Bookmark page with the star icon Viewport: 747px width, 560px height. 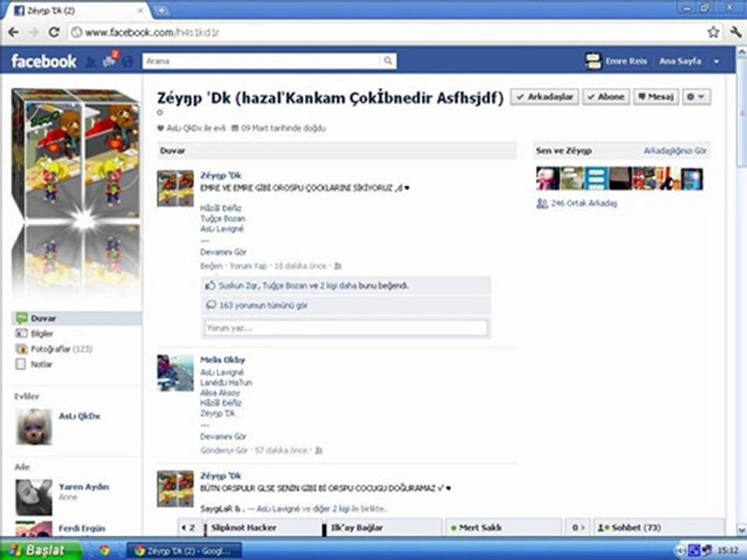click(x=714, y=33)
